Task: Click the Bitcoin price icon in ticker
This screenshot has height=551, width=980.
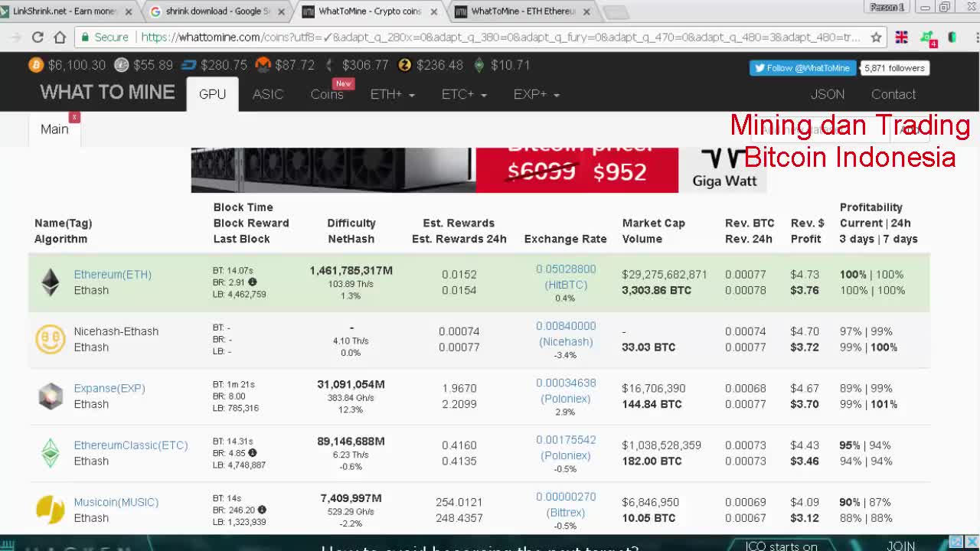Action: tap(36, 65)
